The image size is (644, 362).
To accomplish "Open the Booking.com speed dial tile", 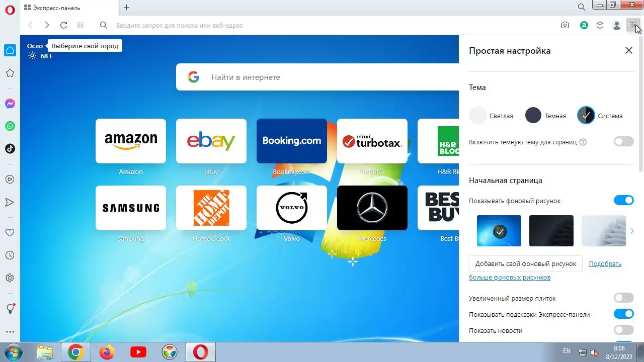I will 292,141.
